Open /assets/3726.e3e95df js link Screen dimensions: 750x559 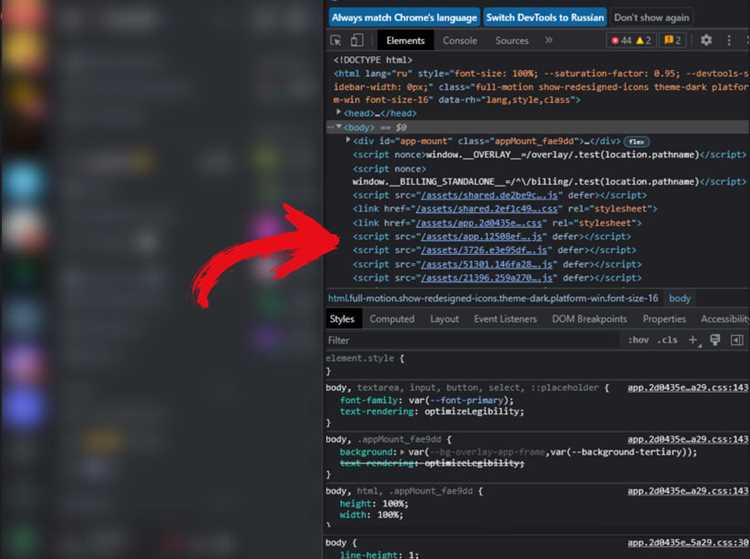tap(484, 250)
